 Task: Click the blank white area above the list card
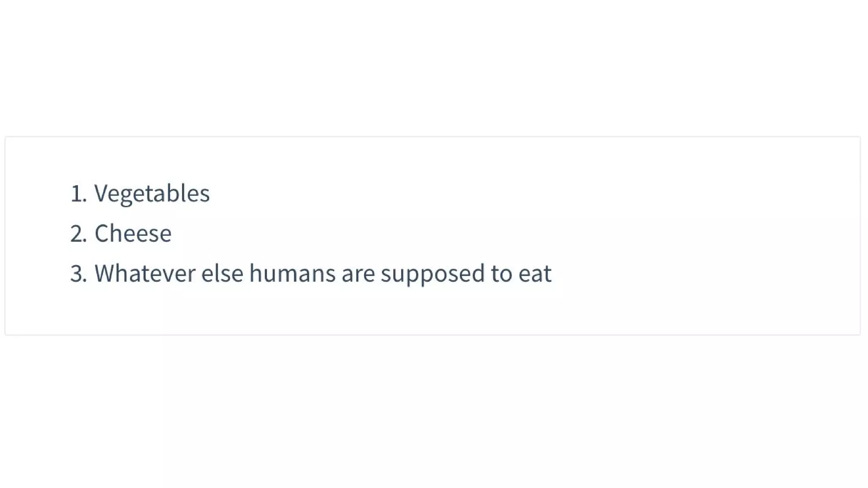pyautogui.click(x=434, y=68)
